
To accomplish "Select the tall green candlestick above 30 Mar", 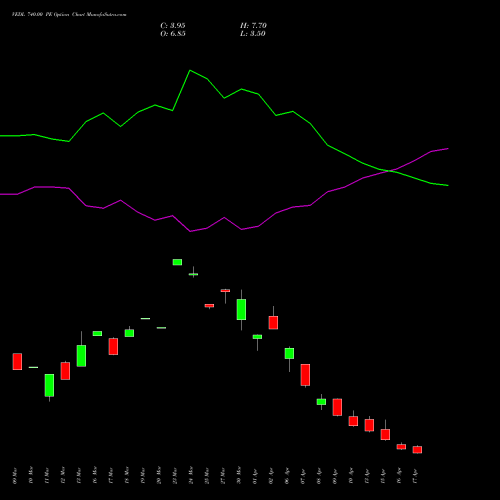I will coord(241,309).
